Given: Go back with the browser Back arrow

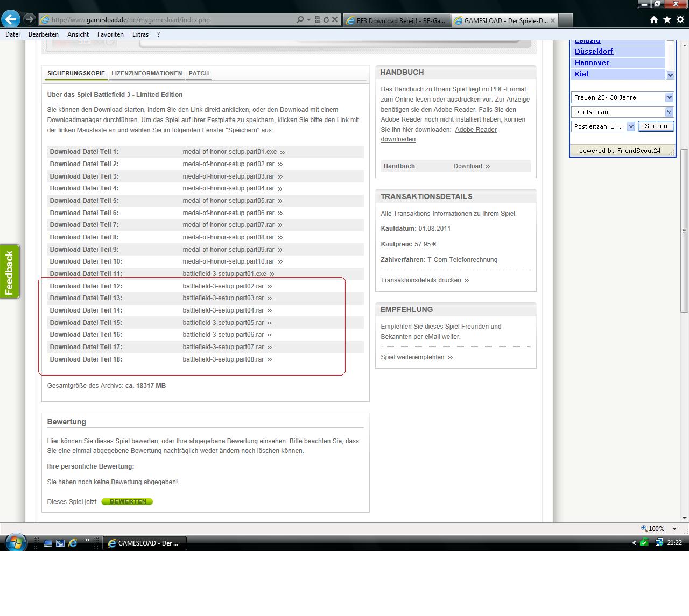Looking at the screenshot, I should (11, 19).
